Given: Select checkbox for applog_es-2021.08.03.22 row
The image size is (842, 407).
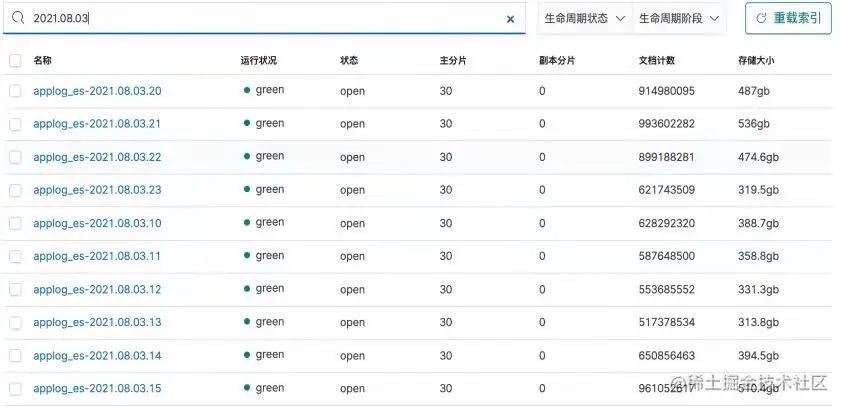Looking at the screenshot, I should pos(15,157).
